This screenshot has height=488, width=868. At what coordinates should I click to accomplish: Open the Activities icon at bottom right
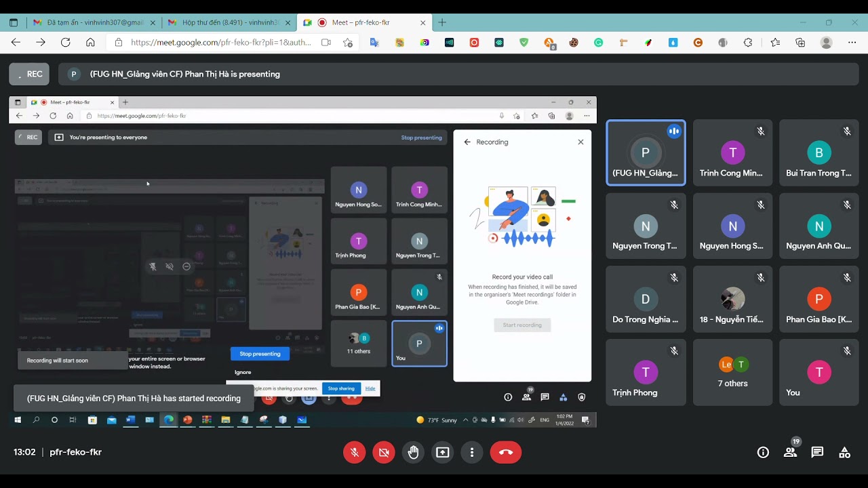click(844, 452)
